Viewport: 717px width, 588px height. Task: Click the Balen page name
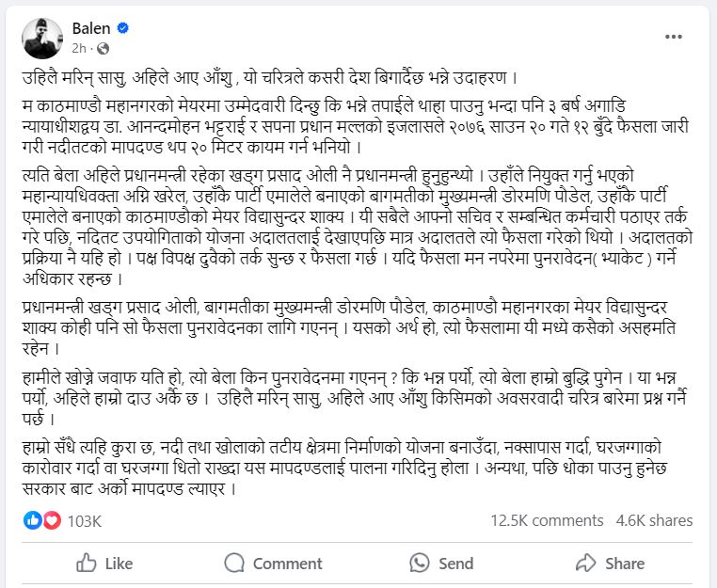click(x=90, y=28)
